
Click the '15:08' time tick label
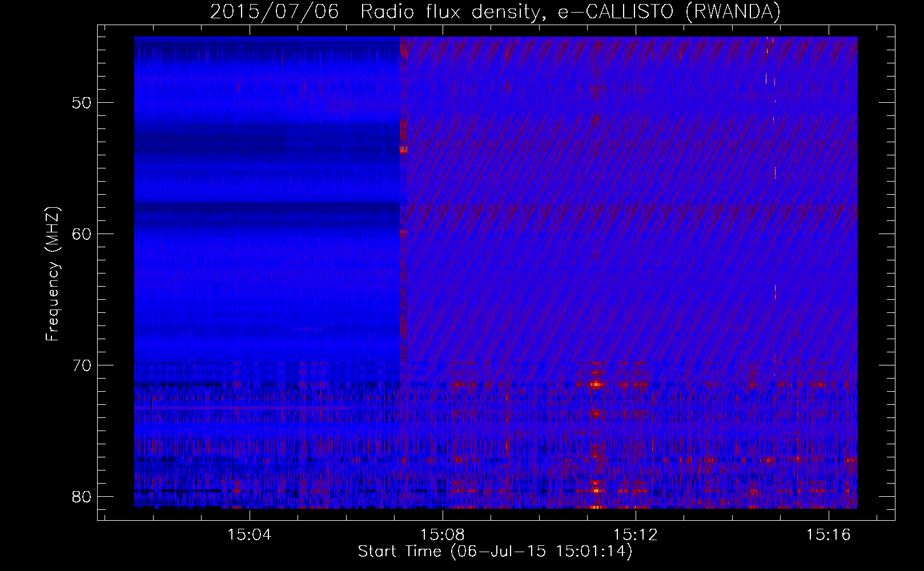pyautogui.click(x=443, y=535)
